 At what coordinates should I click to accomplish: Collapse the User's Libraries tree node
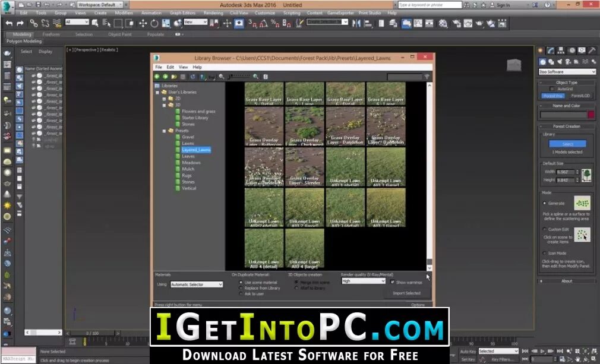[x=157, y=92]
